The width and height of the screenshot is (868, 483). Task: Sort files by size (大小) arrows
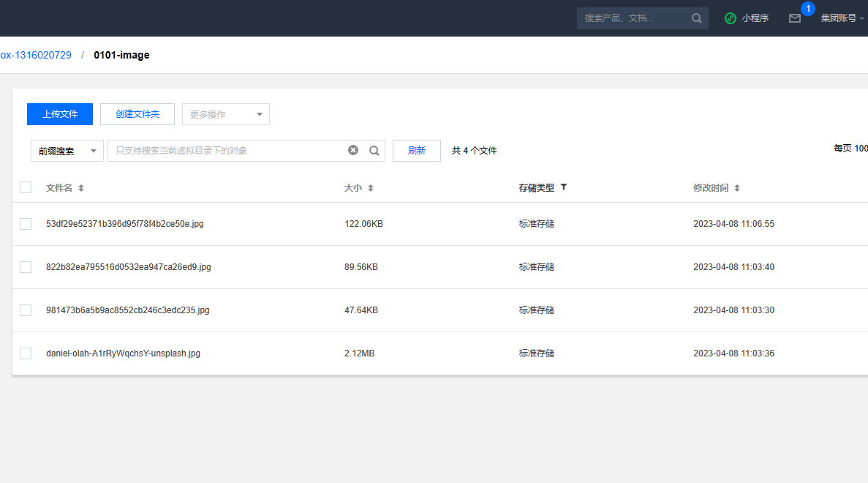click(371, 188)
